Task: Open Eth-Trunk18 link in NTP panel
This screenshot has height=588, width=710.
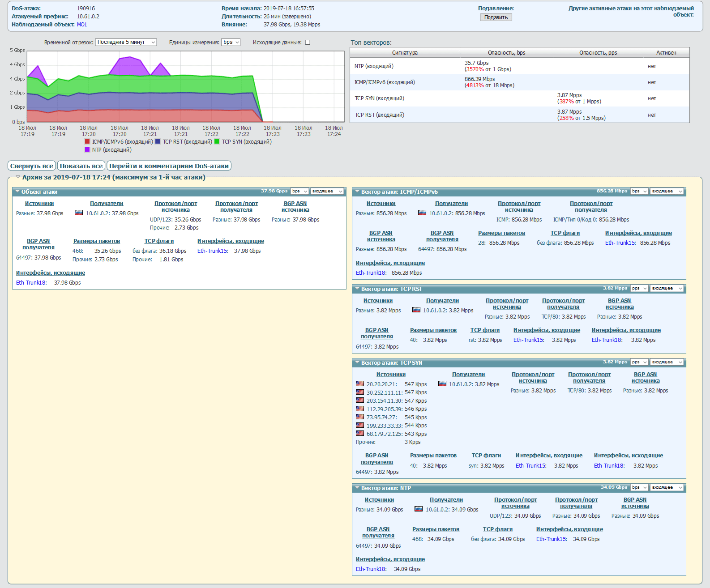Action: click(x=371, y=569)
